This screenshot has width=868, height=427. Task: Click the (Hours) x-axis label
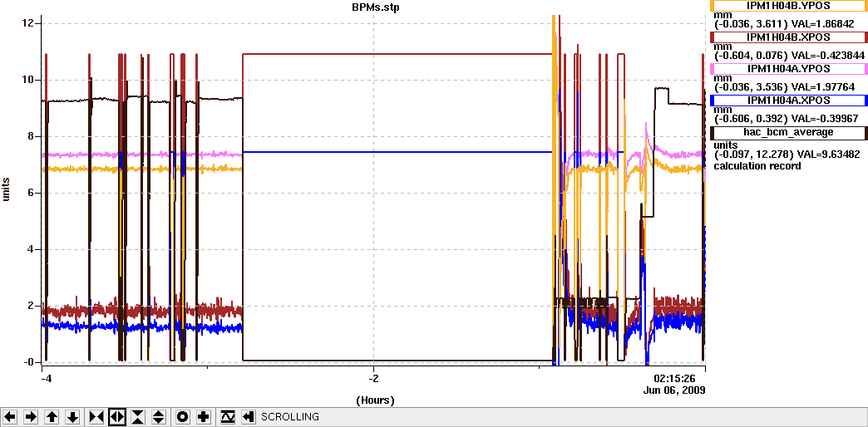pos(375,400)
